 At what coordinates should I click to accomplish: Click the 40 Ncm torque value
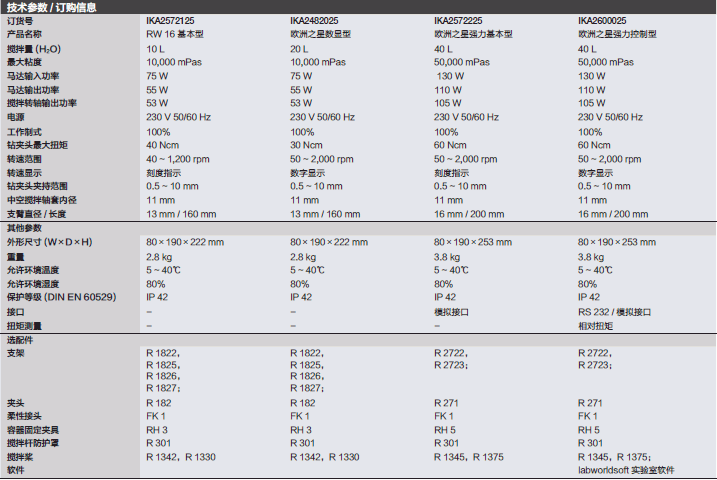(162, 145)
